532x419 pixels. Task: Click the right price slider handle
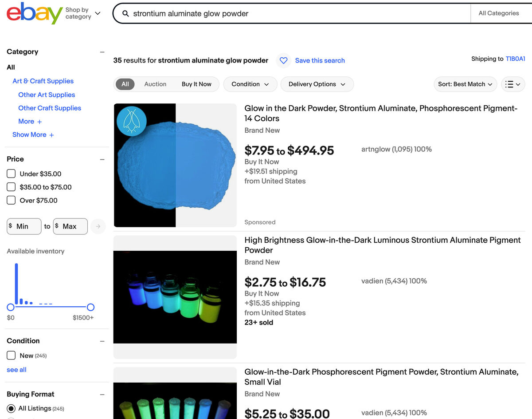(x=90, y=307)
